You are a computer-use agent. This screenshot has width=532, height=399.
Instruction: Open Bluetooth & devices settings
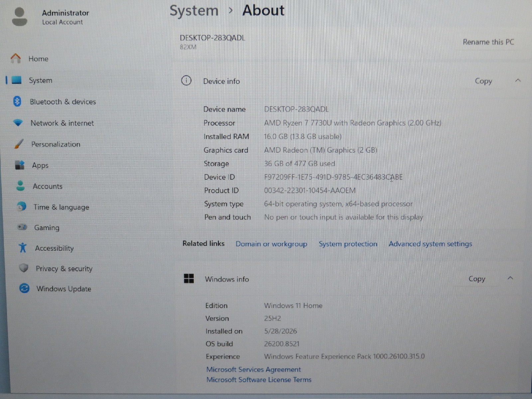[x=63, y=102]
